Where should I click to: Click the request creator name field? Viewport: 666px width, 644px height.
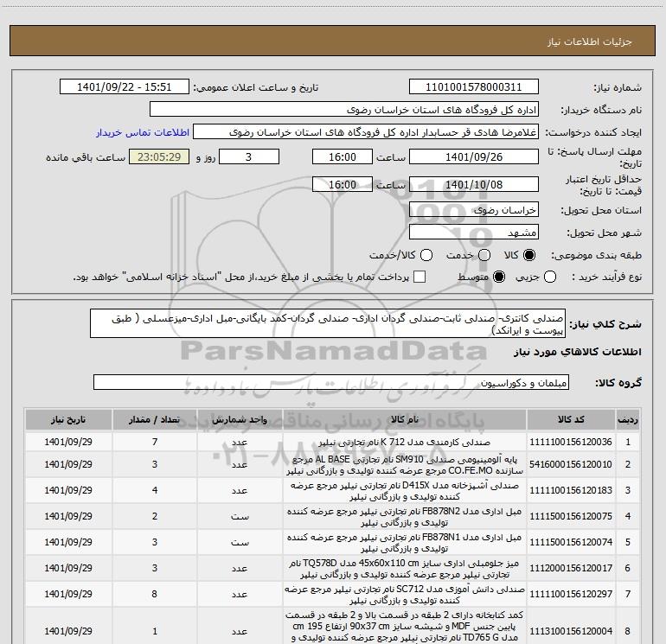[x=366, y=132]
